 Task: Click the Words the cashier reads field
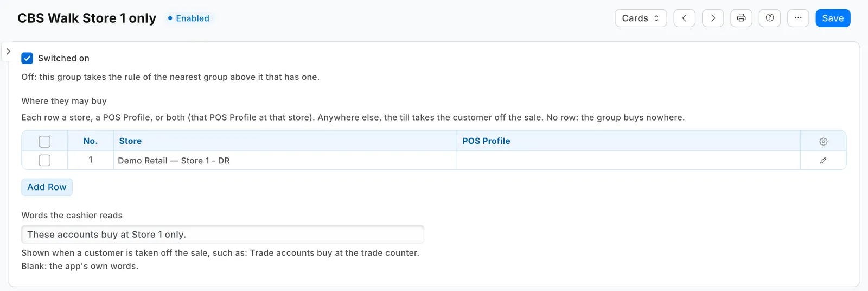point(222,235)
